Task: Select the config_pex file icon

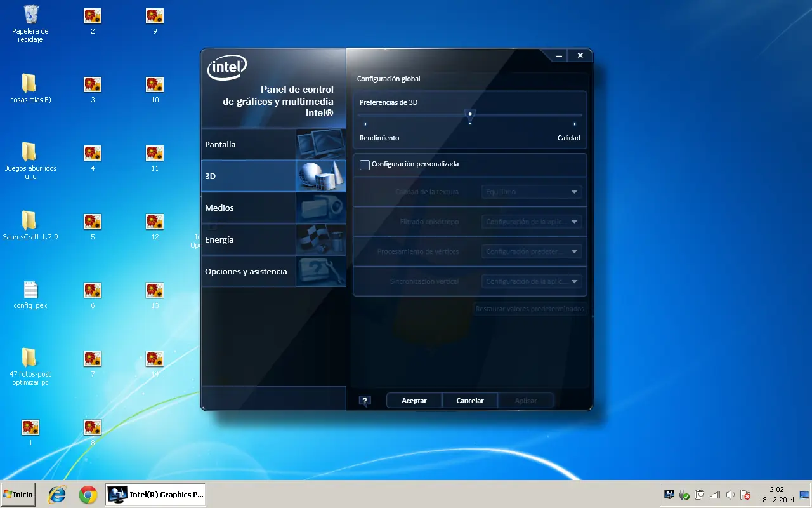Action: (30, 295)
